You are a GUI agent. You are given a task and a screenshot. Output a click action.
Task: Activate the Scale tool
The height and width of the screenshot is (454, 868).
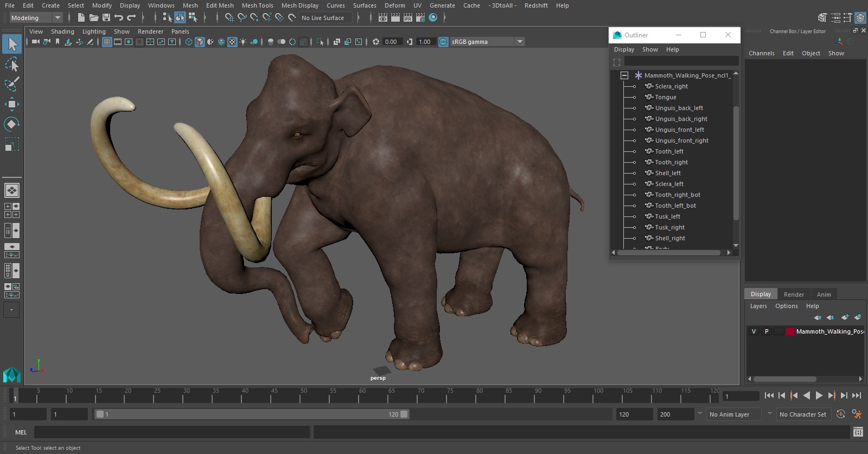coord(12,144)
